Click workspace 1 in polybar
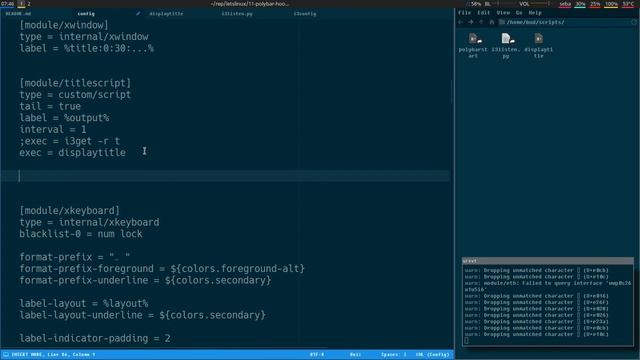The width and height of the screenshot is (640, 360). [21, 4]
